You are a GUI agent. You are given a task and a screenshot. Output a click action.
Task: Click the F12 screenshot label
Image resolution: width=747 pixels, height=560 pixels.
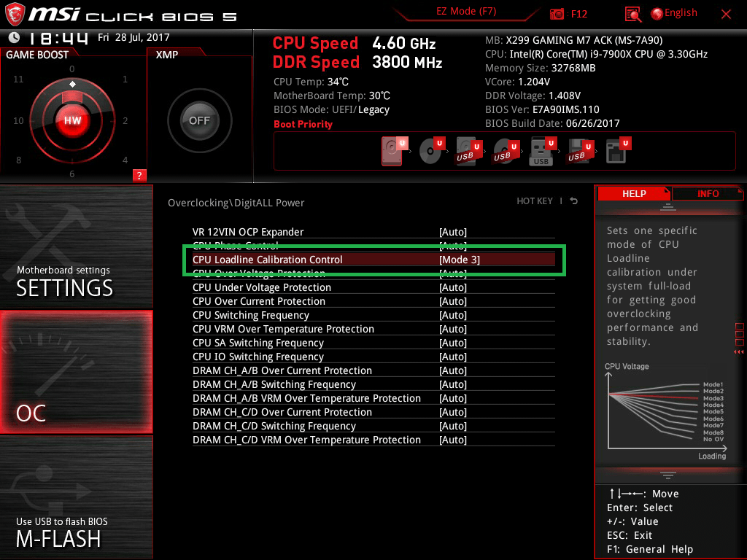tap(578, 14)
